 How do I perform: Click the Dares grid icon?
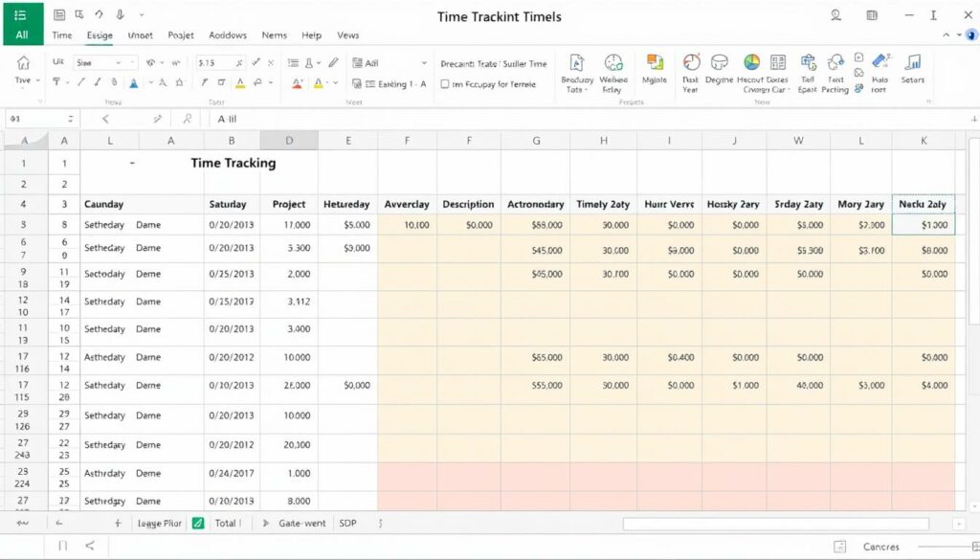[778, 62]
